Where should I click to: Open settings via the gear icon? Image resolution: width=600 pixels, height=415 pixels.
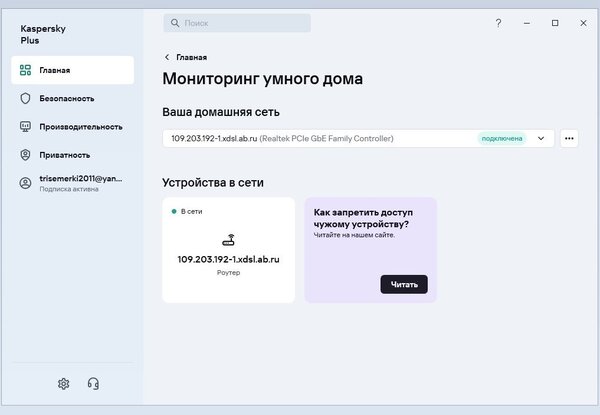64,384
